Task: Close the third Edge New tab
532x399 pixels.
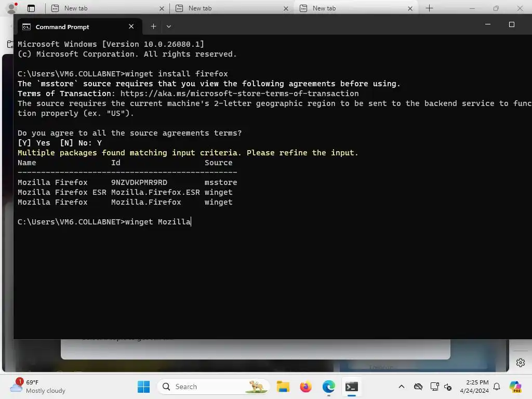Action: (x=410, y=8)
